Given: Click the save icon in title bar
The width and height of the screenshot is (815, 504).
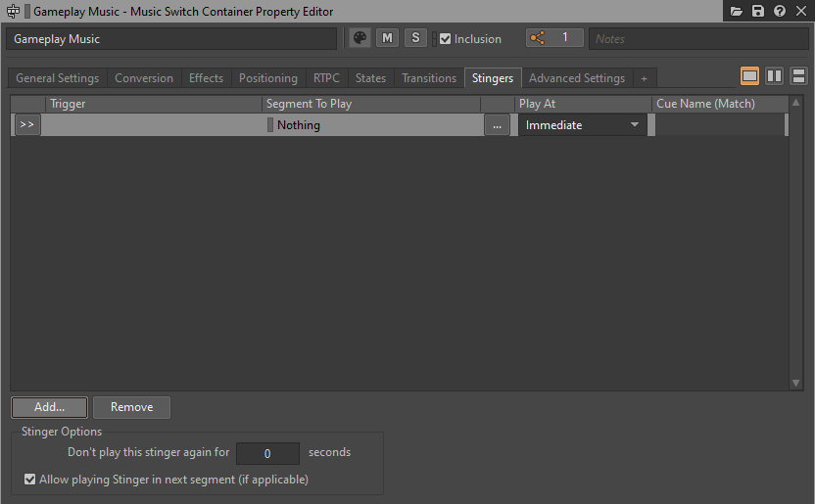Looking at the screenshot, I should point(758,11).
